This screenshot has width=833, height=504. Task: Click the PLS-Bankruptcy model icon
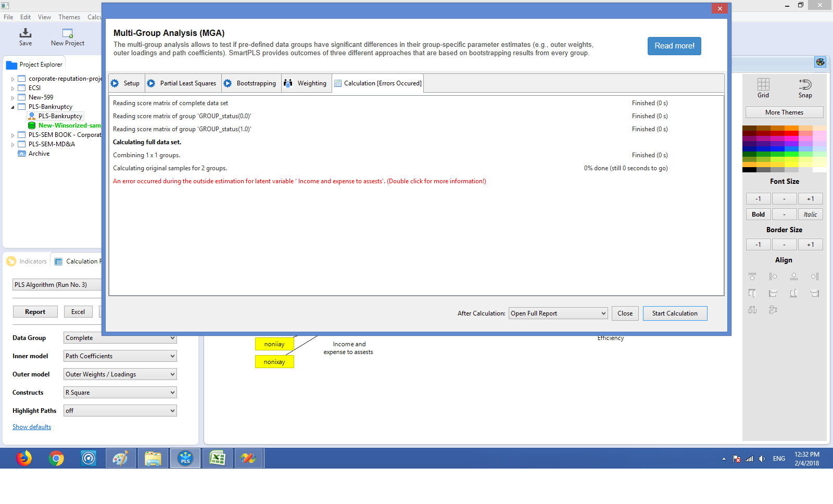(x=32, y=116)
